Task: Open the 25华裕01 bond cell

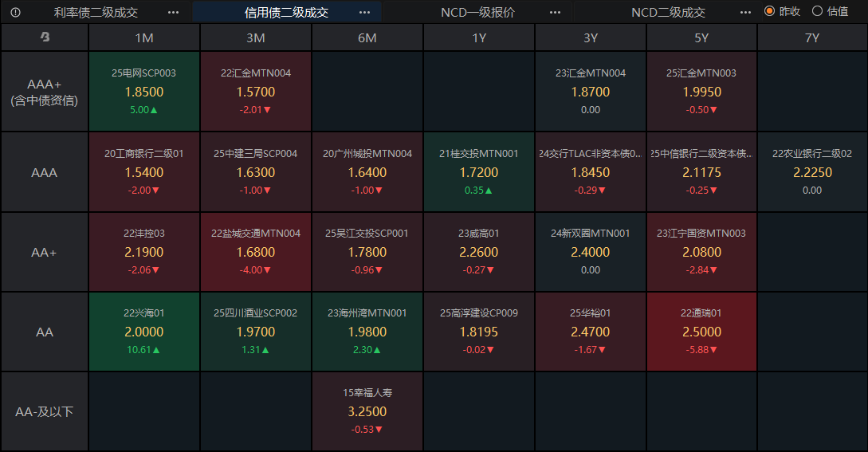Action: 591,332
